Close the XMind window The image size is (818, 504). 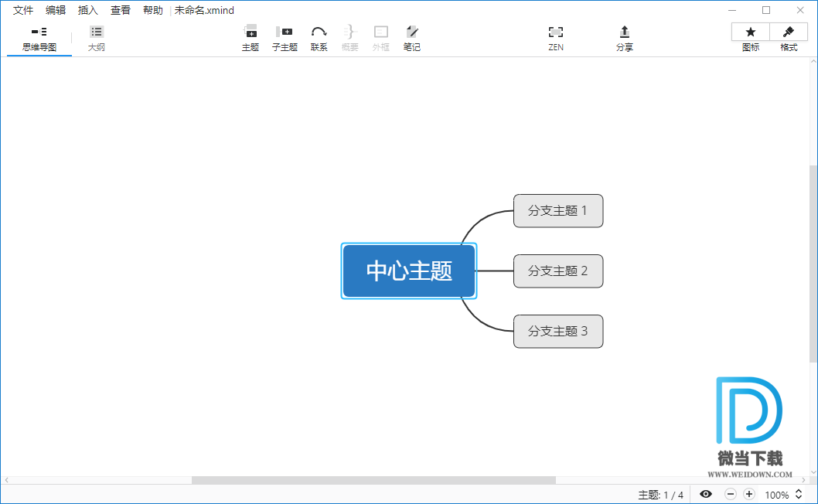(800, 10)
